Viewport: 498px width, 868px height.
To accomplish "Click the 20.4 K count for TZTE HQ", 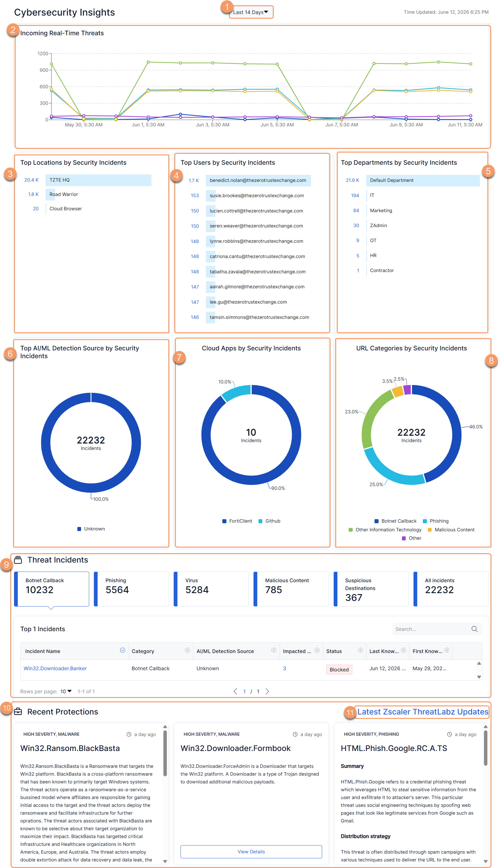I will [31, 180].
